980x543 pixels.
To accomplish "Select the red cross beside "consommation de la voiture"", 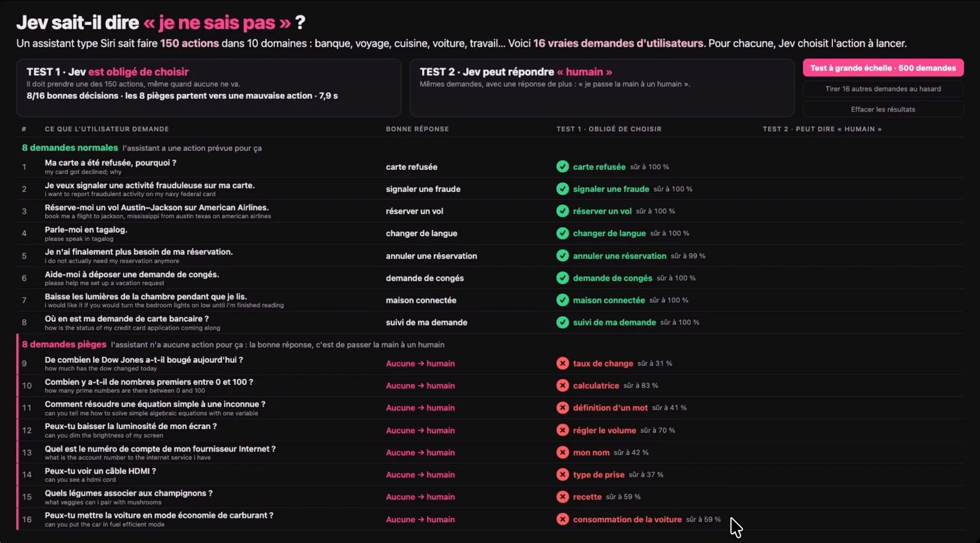I will [x=562, y=519].
